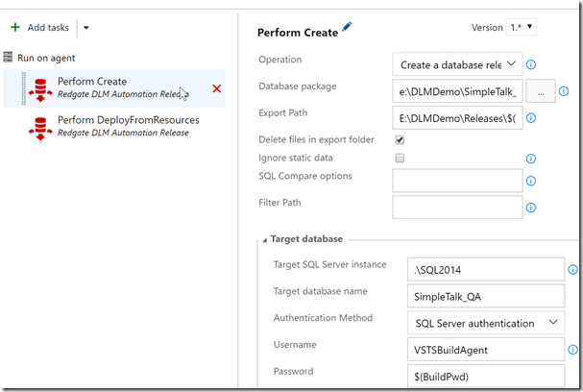The image size is (583, 392).
Task: Click the Target database name field
Action: [485, 295]
